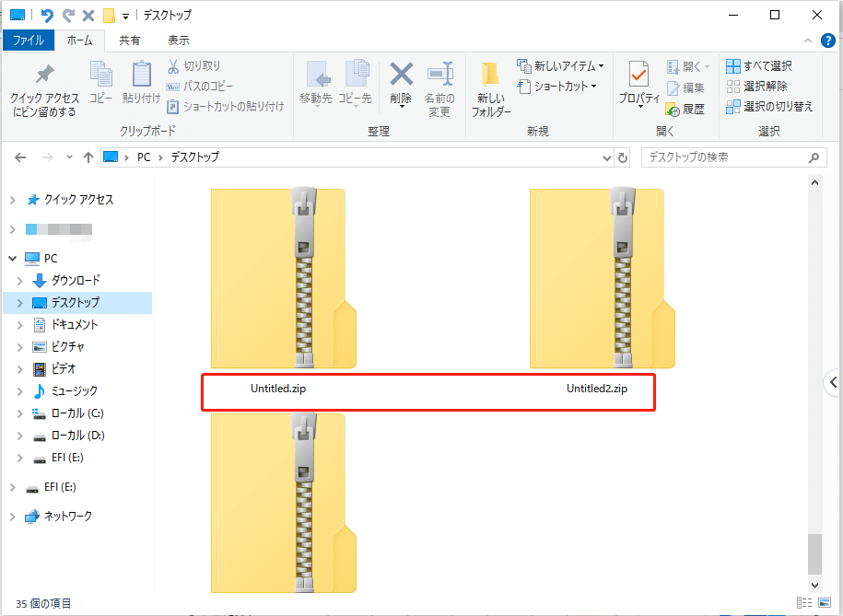
Task: Collapse the ribbon with the chevron
Action: 807,41
